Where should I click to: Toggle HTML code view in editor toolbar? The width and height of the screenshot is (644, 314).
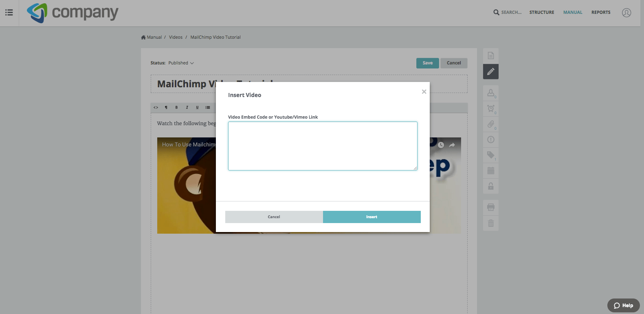[x=156, y=108]
